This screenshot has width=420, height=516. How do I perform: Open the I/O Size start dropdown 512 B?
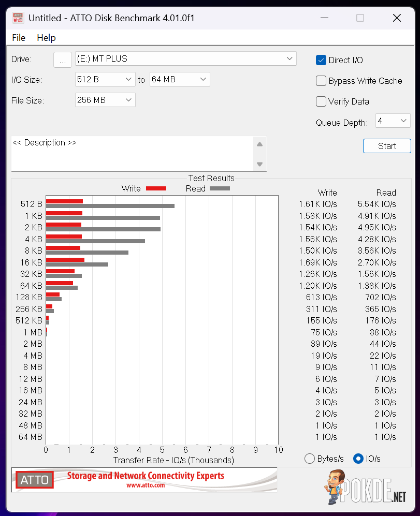pos(105,79)
